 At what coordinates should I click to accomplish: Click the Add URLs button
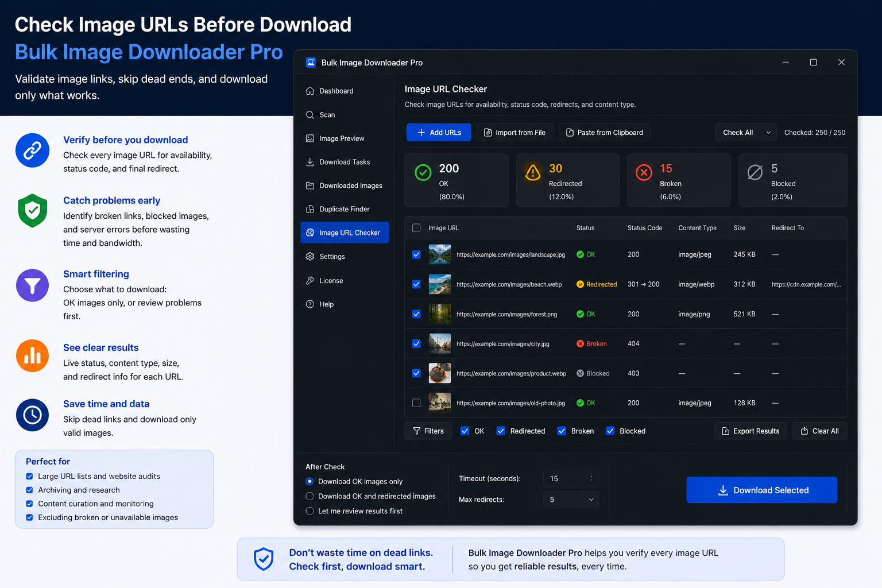[439, 133]
